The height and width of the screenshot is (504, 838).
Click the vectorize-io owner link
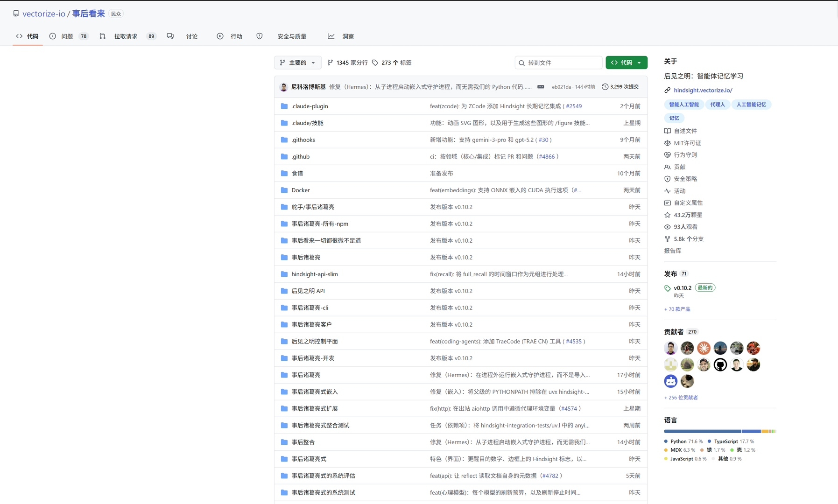coord(44,14)
